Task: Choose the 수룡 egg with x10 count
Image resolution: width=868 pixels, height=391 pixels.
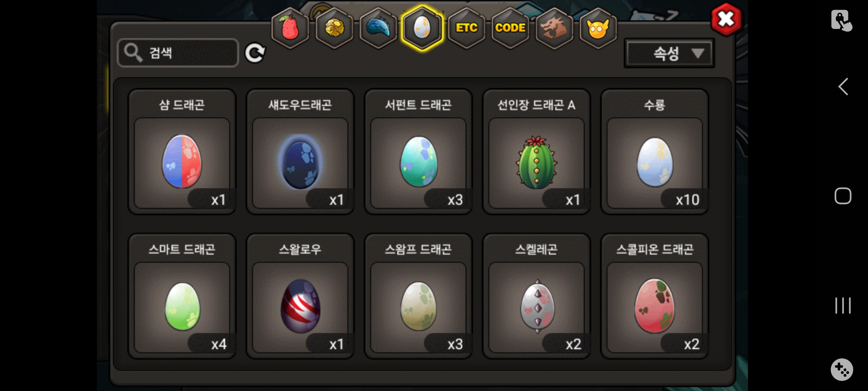Action: click(655, 152)
